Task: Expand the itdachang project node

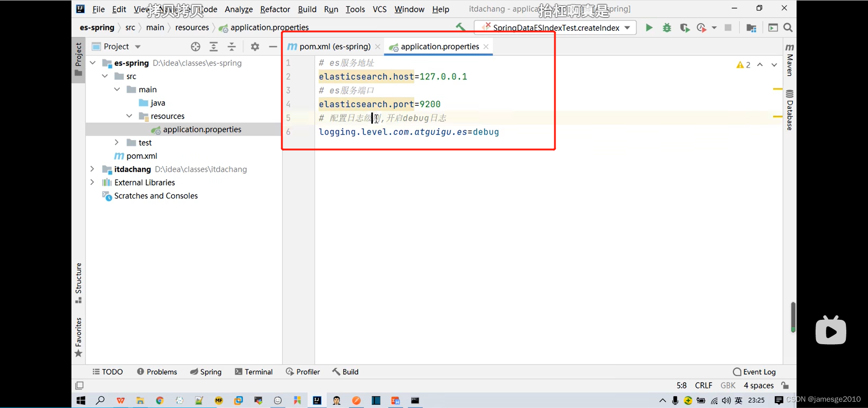Action: tap(92, 169)
